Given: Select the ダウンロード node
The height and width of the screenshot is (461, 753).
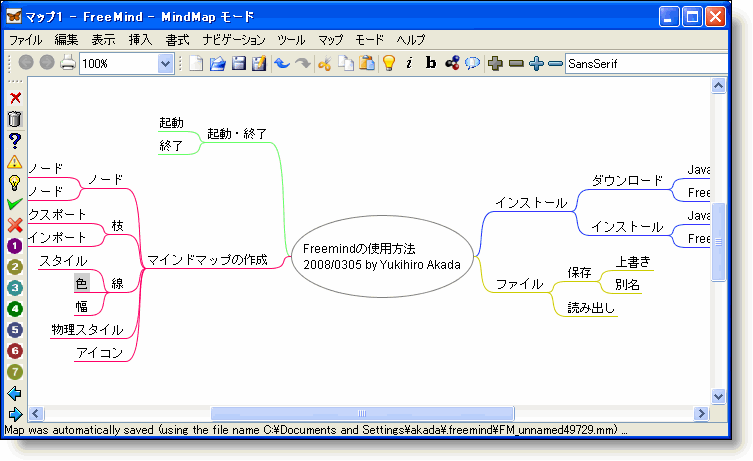Looking at the screenshot, I should coord(627,181).
